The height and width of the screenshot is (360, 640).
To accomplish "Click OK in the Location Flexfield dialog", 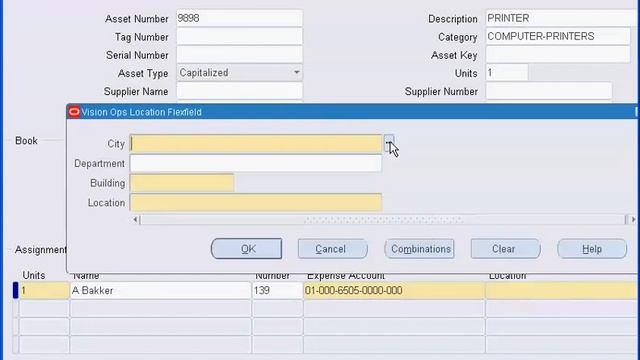I will tap(247, 249).
